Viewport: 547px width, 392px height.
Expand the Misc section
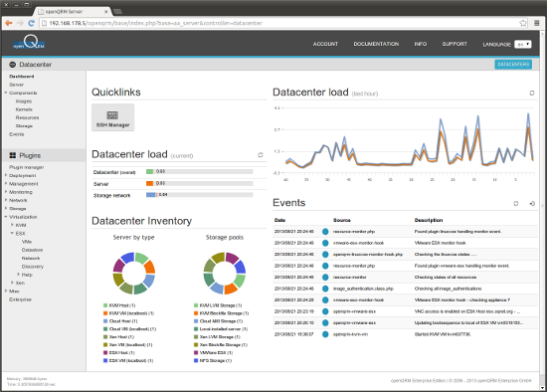pos(6,291)
